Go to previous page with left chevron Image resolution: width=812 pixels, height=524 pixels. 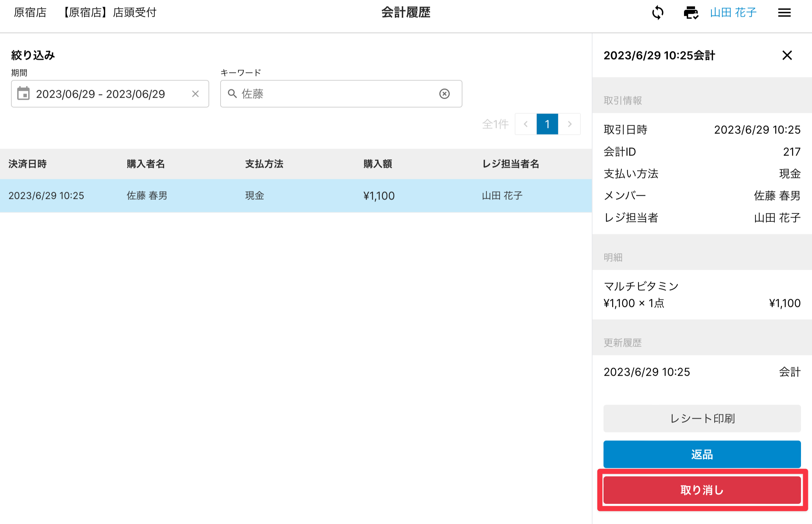click(526, 124)
